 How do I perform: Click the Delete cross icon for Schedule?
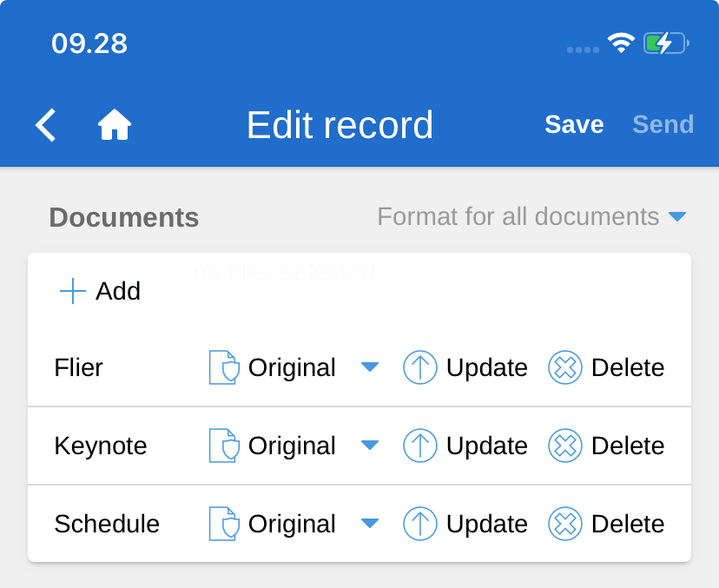[565, 524]
